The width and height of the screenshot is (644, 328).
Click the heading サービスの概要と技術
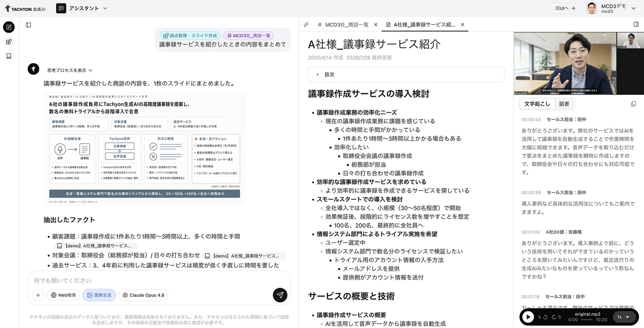(351, 296)
